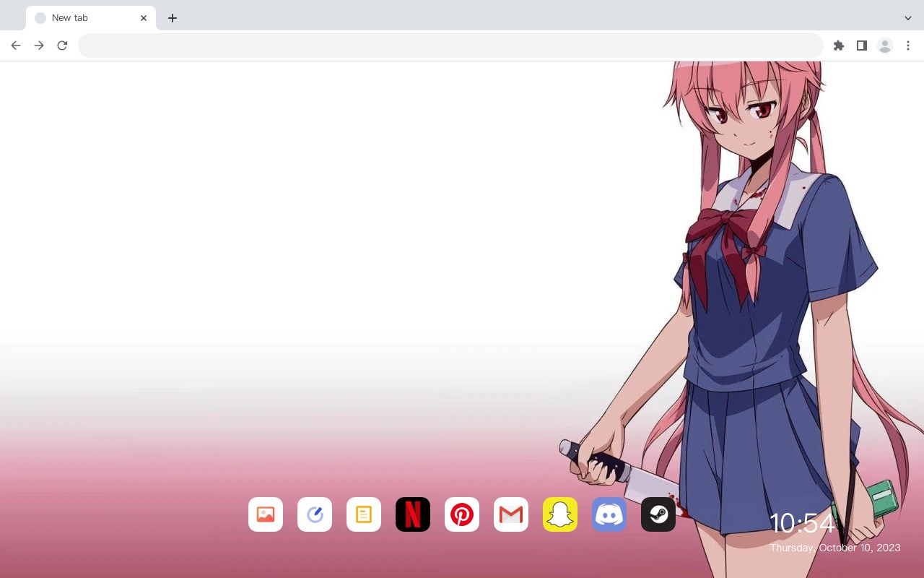924x578 pixels.
Task: Toggle the browser side panel
Action: [x=862, y=46]
